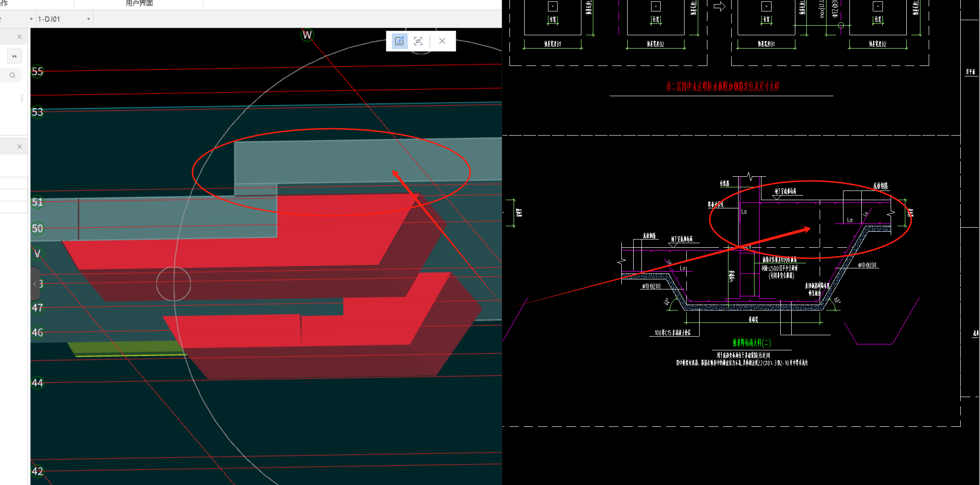Select axis grid label 51

point(37,202)
